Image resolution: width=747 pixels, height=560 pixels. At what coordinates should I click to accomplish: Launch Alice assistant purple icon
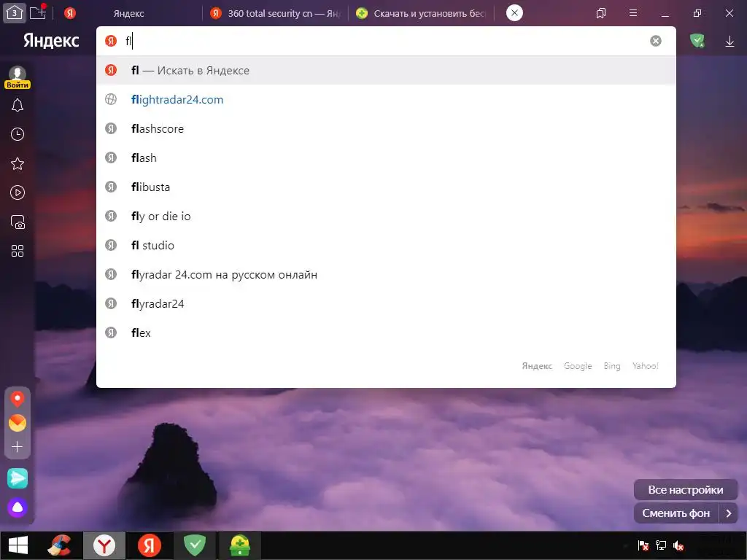click(x=18, y=507)
